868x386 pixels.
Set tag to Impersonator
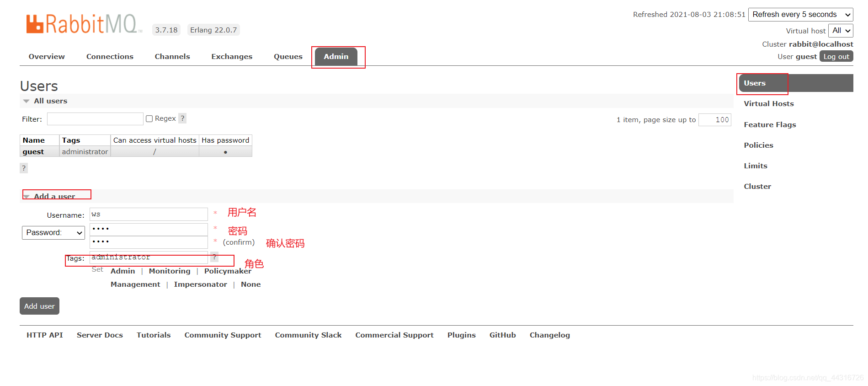pos(200,284)
